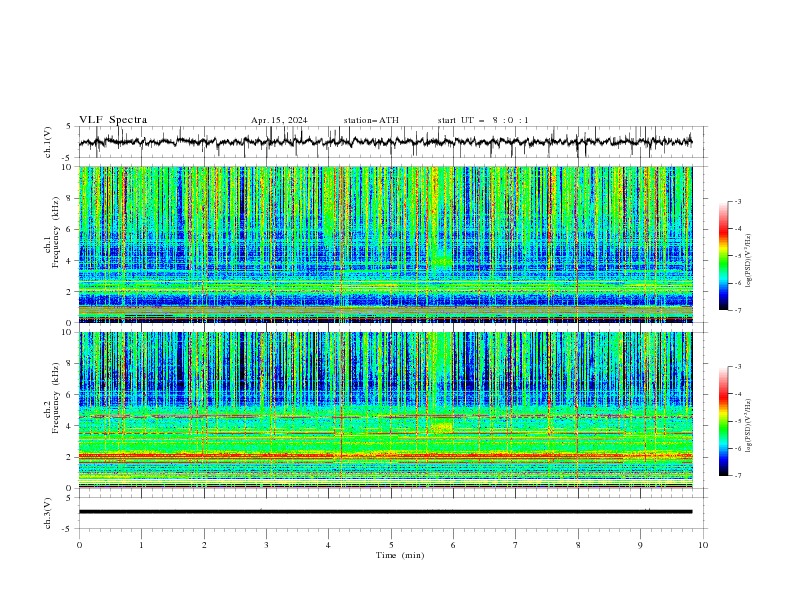
Task: Click the "Time (min)" axis label
Action: click(x=400, y=555)
